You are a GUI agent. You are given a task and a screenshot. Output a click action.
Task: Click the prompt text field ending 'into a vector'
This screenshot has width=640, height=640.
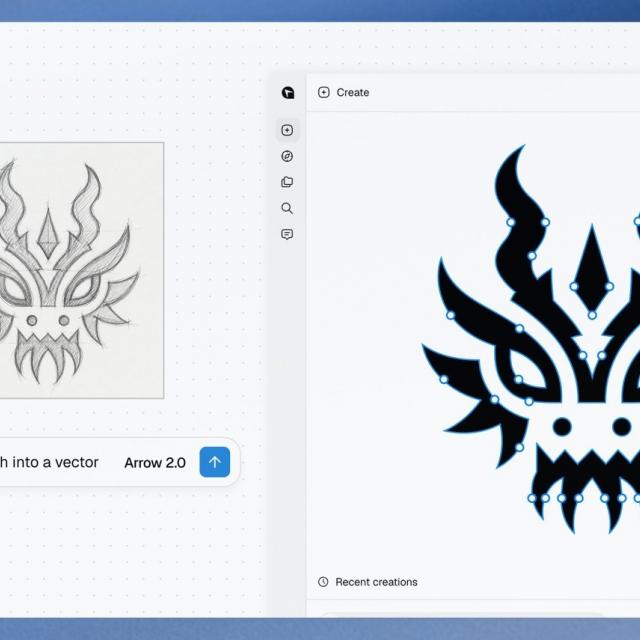coord(49,462)
